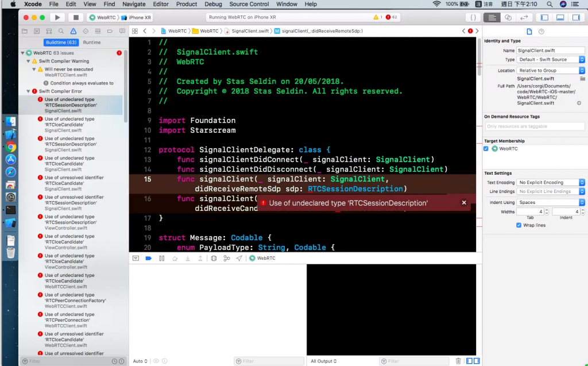
Task: Open the breakpoint navigator icon
Action: pyautogui.click(x=110, y=31)
